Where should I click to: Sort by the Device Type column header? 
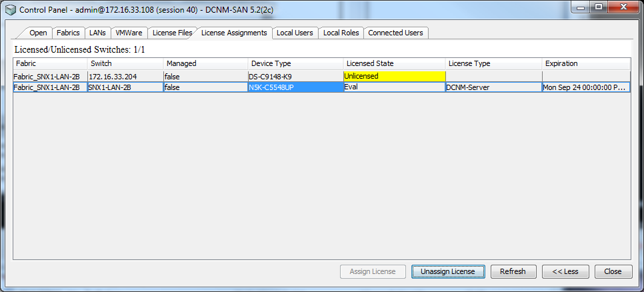295,63
